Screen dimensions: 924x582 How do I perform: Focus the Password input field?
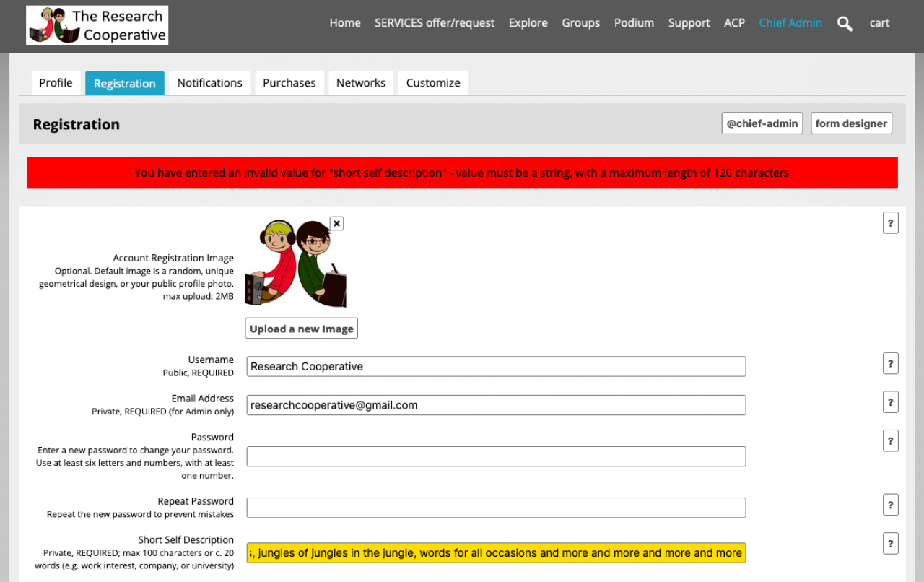pos(496,456)
